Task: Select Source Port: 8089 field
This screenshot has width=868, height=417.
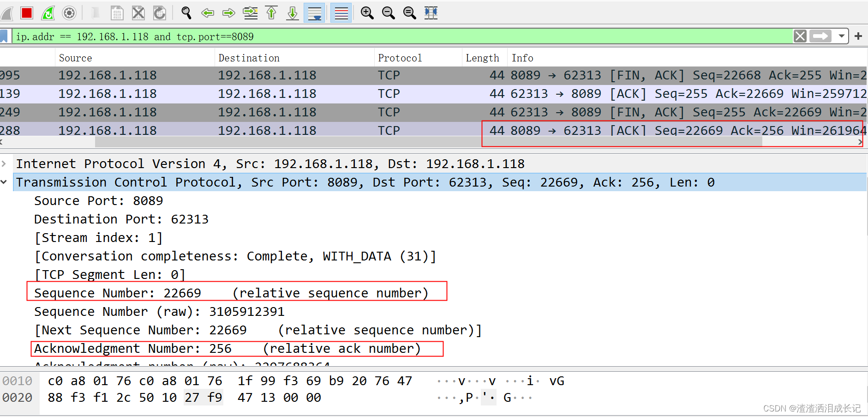Action: pyautogui.click(x=99, y=201)
